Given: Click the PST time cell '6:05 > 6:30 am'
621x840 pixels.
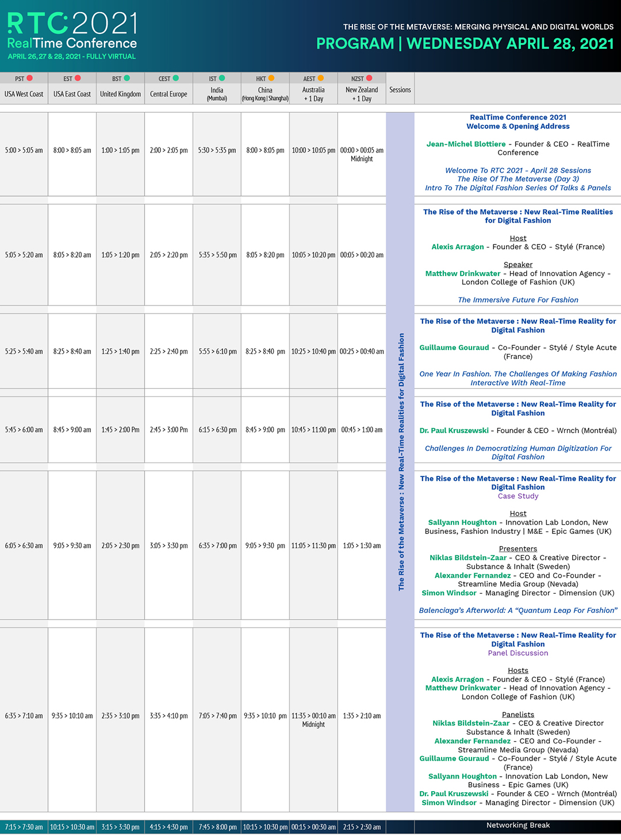Looking at the screenshot, I should 24,545.
